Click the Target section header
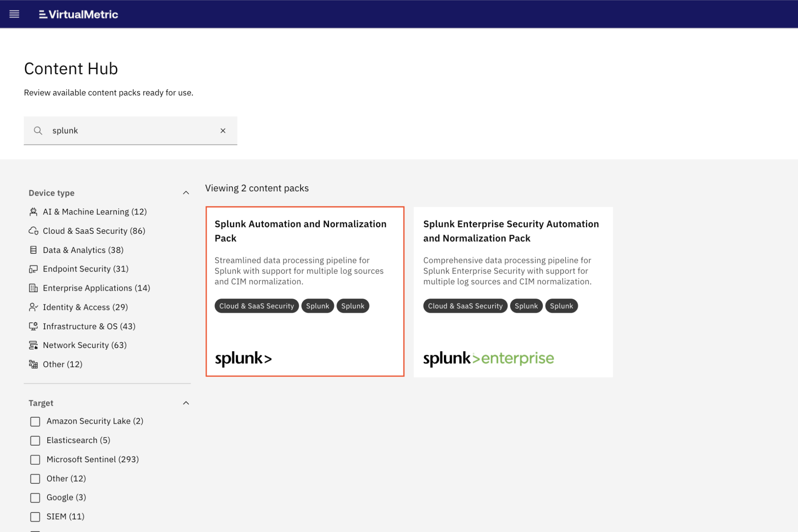 tap(41, 403)
